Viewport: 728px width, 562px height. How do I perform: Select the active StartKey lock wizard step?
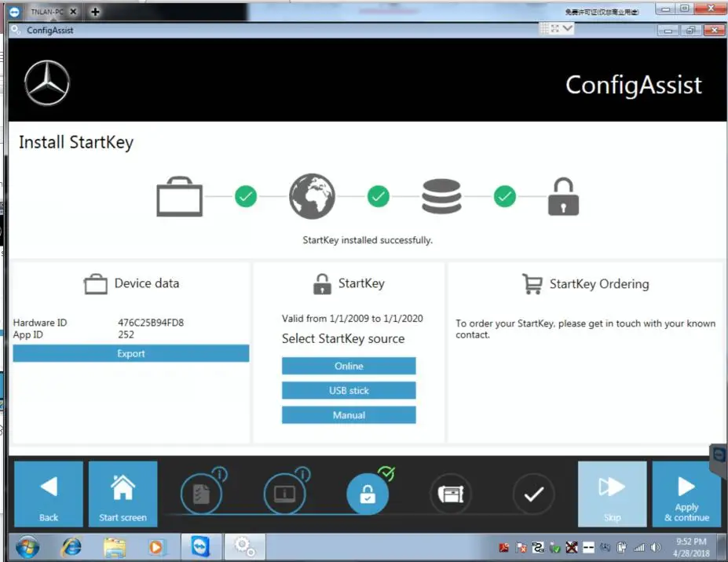coord(368,494)
